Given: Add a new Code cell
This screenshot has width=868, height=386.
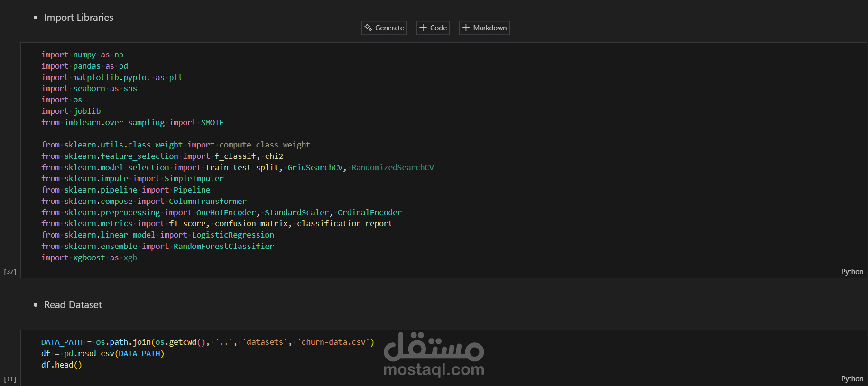Looking at the screenshot, I should point(433,28).
